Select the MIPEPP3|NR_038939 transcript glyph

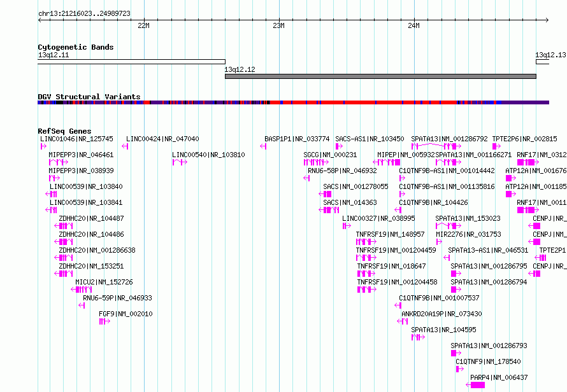[54, 178]
